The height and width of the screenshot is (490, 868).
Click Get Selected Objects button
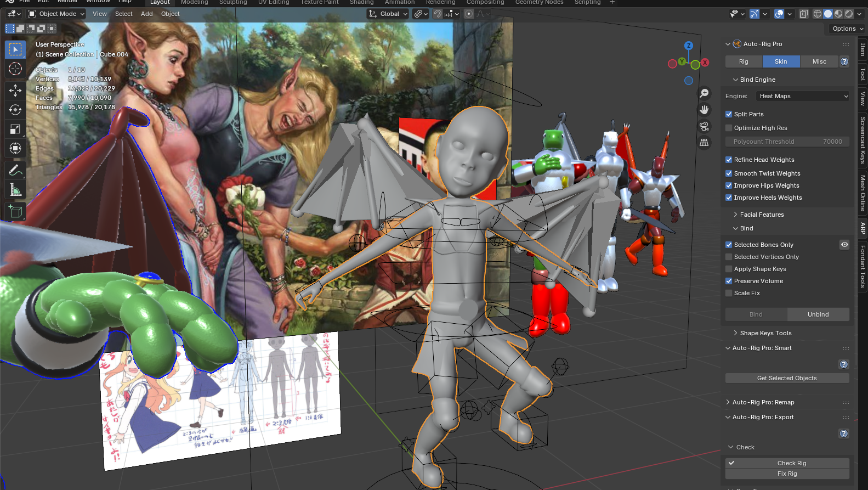coord(787,378)
